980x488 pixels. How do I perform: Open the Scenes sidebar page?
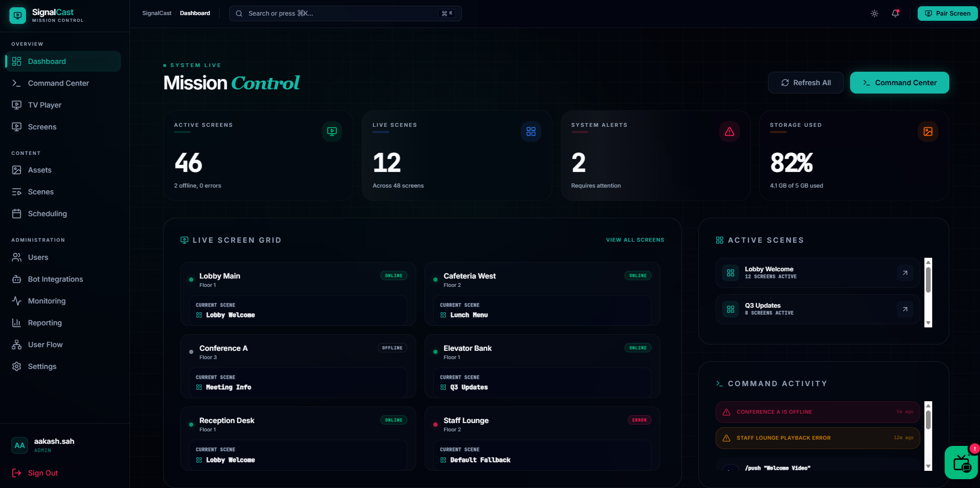(x=63, y=192)
